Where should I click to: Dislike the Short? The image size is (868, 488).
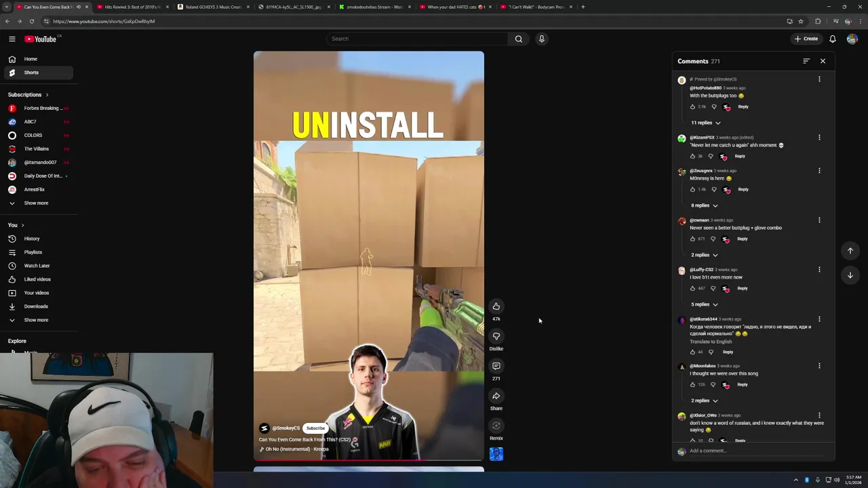point(496,336)
